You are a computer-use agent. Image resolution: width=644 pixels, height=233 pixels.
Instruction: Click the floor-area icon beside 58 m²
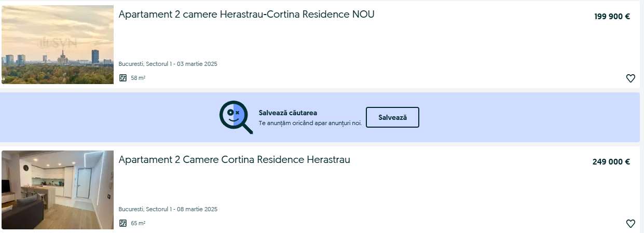pyautogui.click(x=123, y=78)
